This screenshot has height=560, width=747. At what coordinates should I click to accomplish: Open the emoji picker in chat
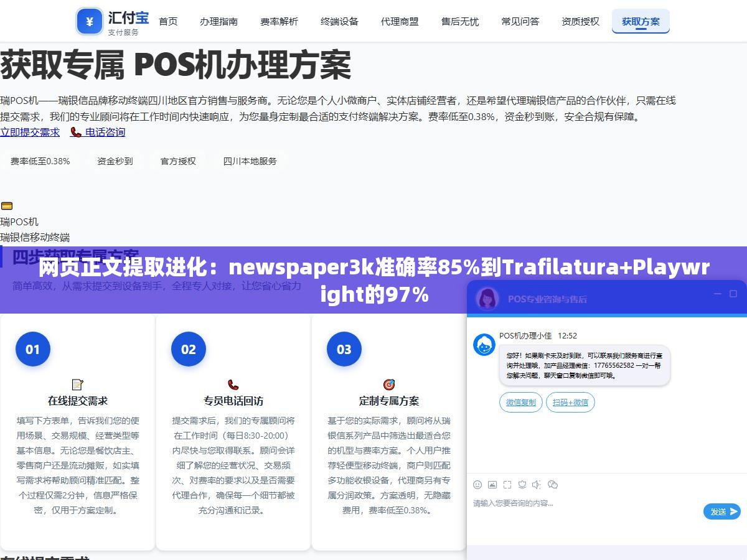[477, 485]
